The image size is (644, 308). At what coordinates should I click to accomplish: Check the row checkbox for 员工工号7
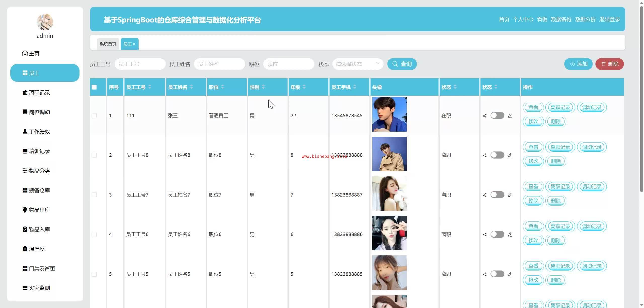(x=94, y=195)
